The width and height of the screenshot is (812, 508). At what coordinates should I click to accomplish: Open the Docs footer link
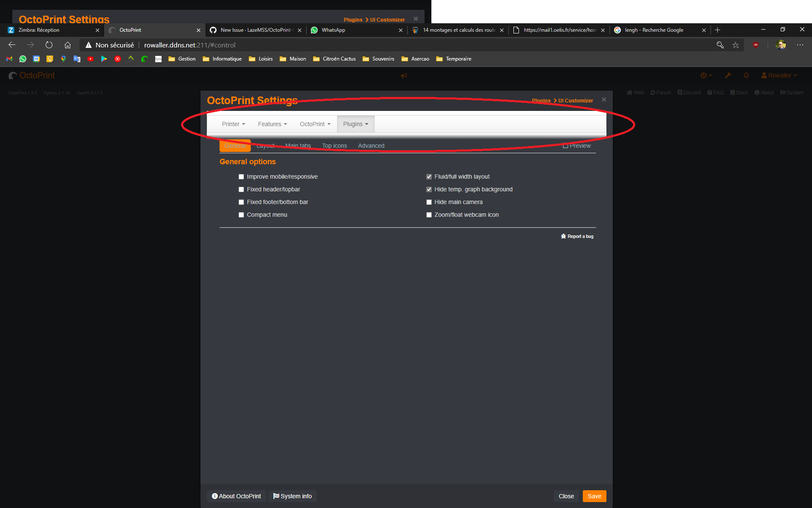pos(739,92)
